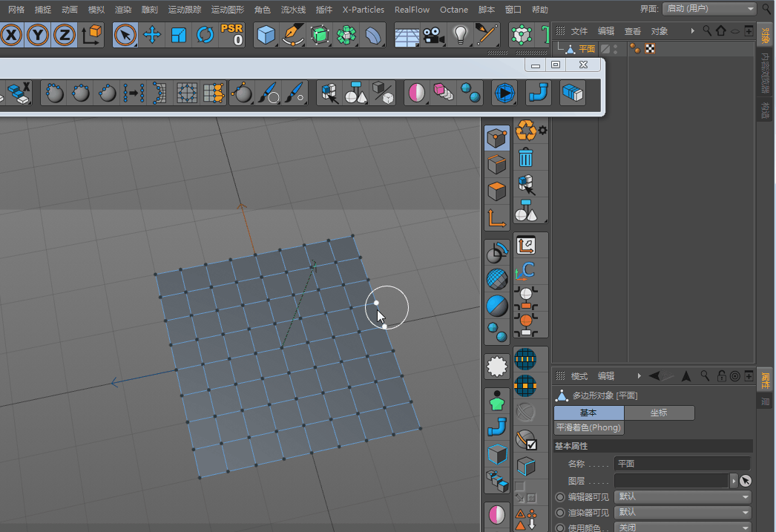Click the 名称 field containing 平面
The image size is (776, 532).
click(x=683, y=464)
